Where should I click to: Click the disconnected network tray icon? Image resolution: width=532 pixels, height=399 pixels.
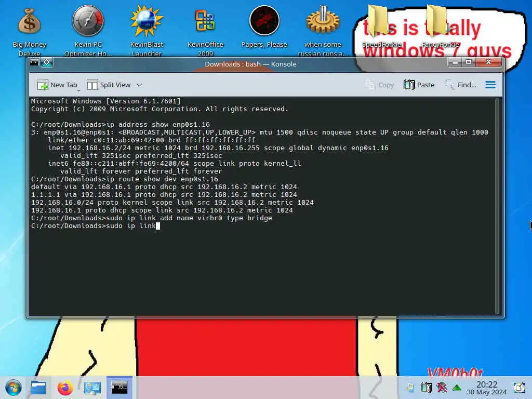pos(442,388)
